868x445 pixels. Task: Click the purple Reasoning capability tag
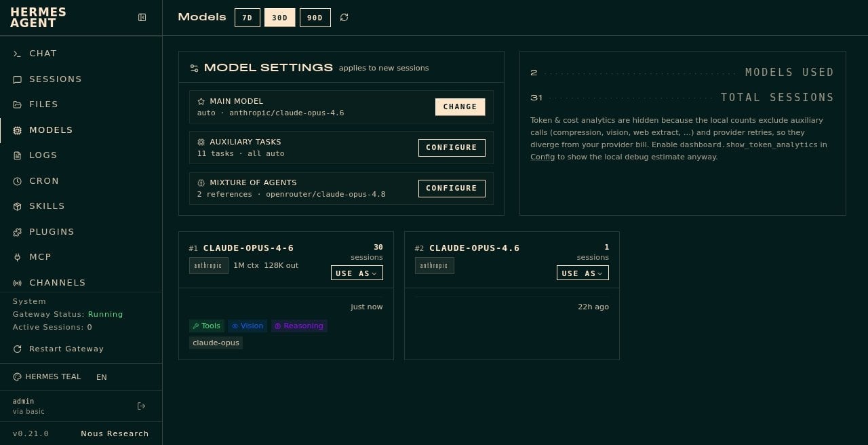click(x=299, y=326)
